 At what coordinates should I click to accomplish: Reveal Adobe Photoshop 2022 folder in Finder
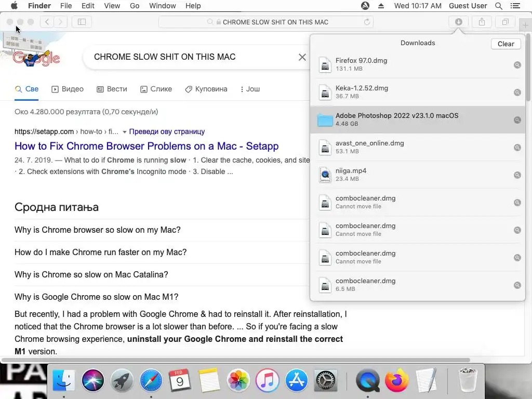517,120
